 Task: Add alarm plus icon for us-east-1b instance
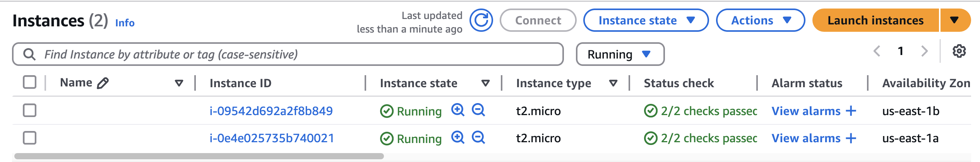pyautogui.click(x=851, y=111)
